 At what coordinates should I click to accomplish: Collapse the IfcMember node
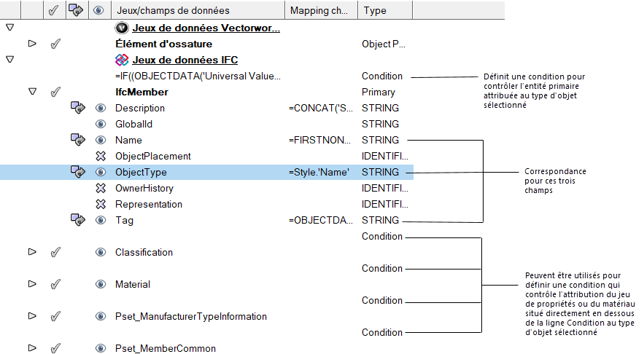[32, 92]
